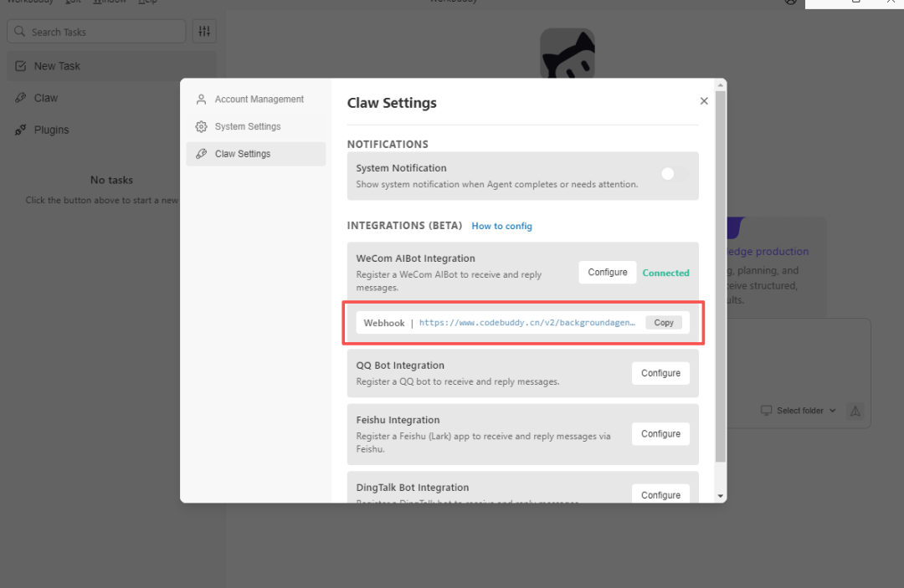This screenshot has height=588, width=904.
Task: Click the cat mascot logo
Action: [x=568, y=53]
